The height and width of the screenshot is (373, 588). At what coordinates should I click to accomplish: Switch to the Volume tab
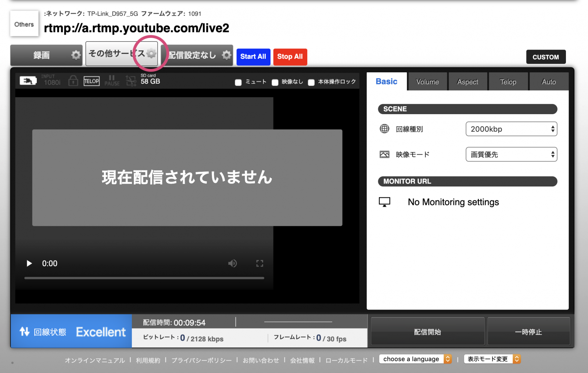(x=427, y=82)
